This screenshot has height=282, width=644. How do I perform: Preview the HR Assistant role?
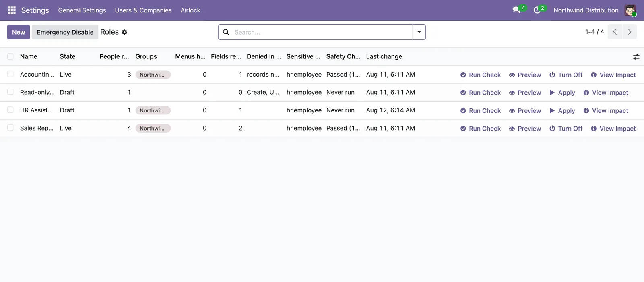(525, 110)
